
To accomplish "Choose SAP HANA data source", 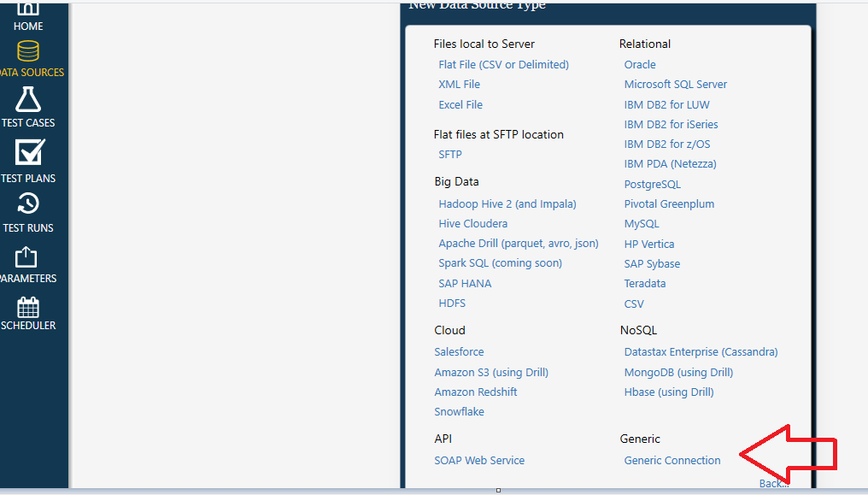I will (x=465, y=284).
